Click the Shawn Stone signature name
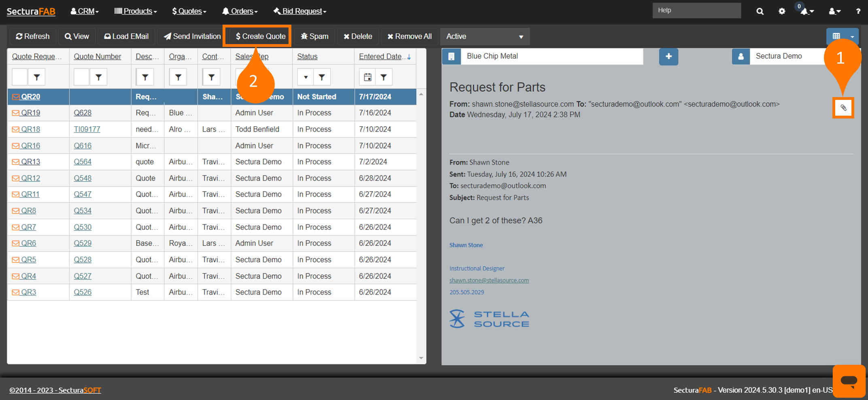 click(466, 245)
